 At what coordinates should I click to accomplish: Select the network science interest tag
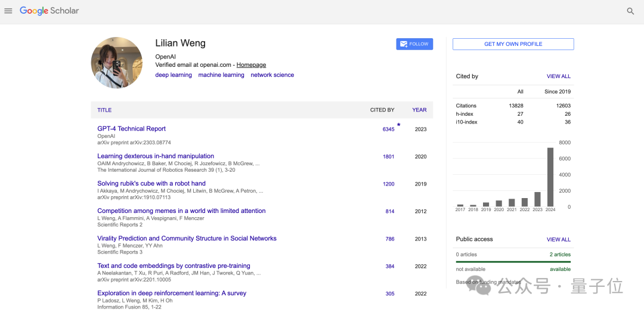click(x=272, y=75)
